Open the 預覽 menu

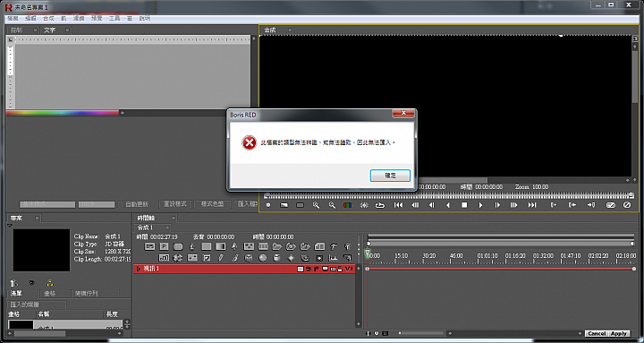pos(97,19)
